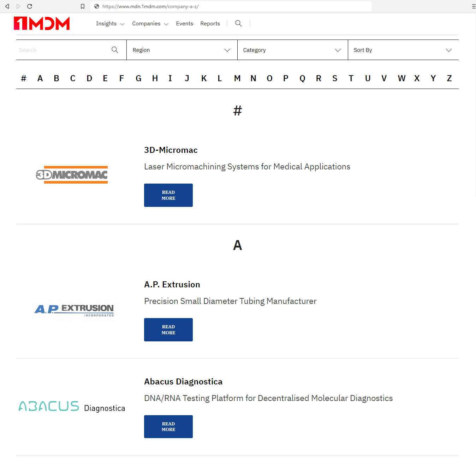Image resolution: width=476 pixels, height=466 pixels.
Task: Open the Region dropdown
Action: [x=182, y=50]
